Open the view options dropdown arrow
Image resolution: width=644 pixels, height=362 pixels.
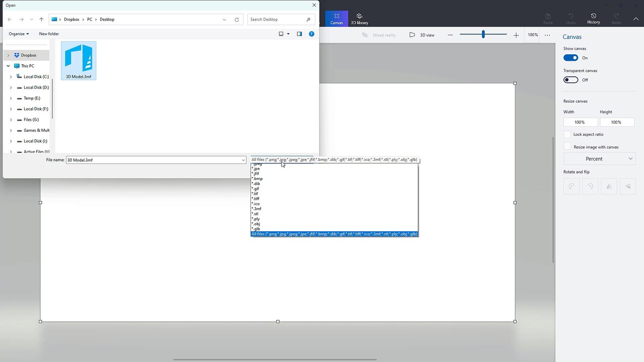tap(288, 34)
